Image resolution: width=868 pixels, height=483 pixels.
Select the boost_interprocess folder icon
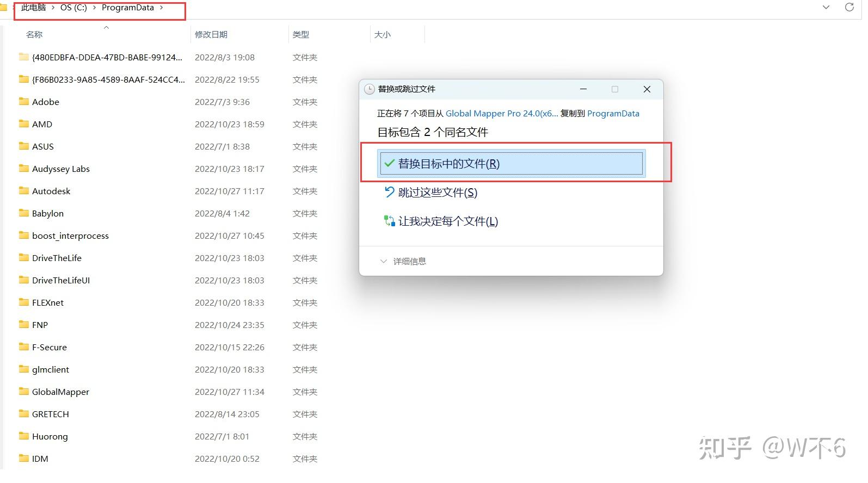coord(23,235)
